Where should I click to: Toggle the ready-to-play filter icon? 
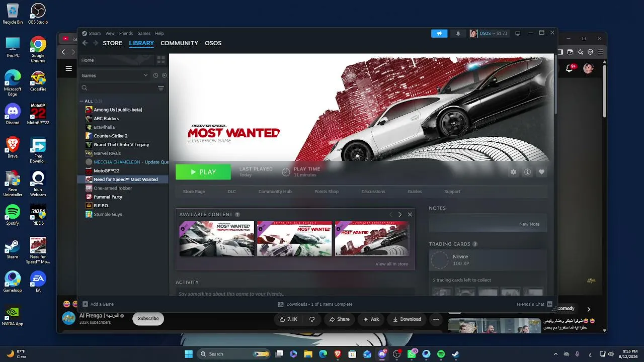[164, 75]
